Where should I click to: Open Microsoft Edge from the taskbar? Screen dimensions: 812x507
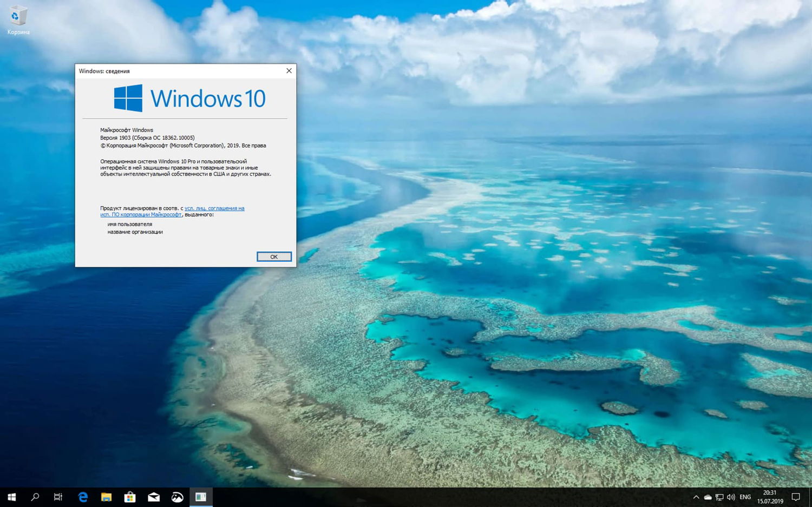(x=82, y=497)
